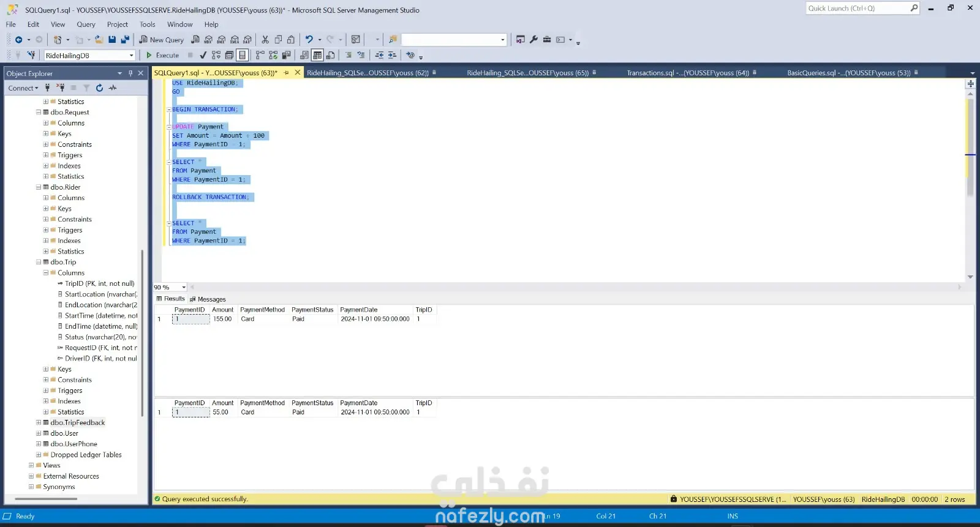Toggle Include Client Statistics

tap(286, 55)
